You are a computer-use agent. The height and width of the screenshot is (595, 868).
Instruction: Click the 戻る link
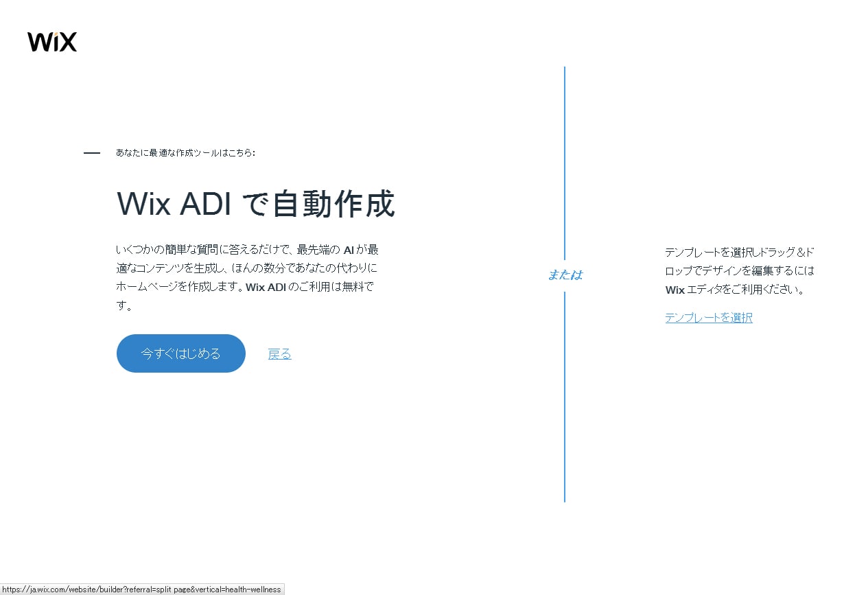pos(280,354)
